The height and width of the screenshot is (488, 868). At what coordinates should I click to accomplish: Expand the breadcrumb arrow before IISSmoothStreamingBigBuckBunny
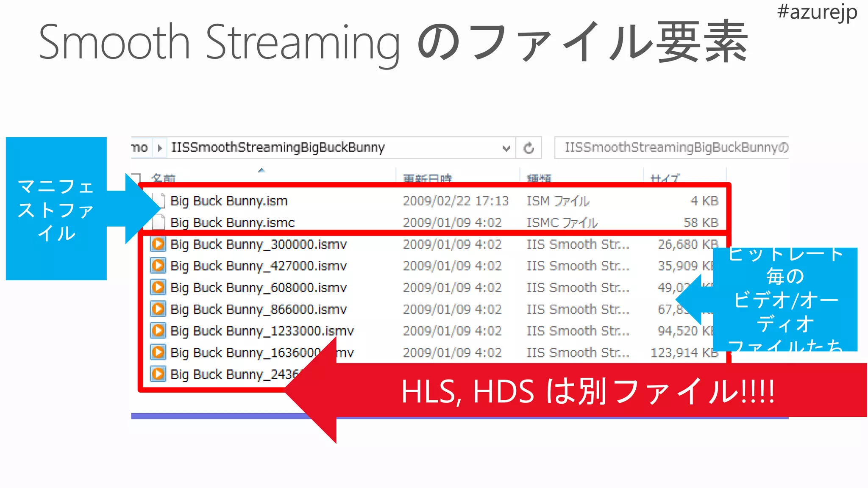[160, 148]
